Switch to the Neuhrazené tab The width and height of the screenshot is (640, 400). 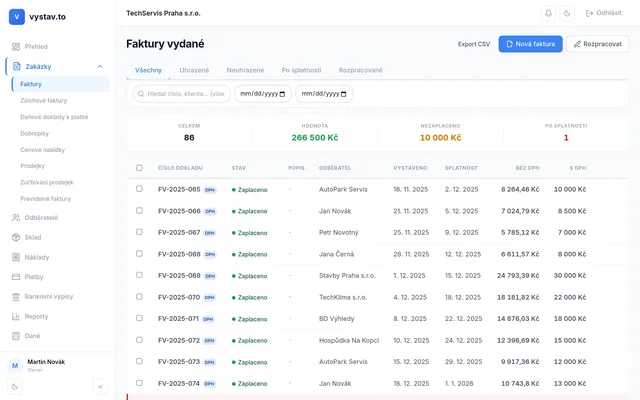click(x=245, y=70)
